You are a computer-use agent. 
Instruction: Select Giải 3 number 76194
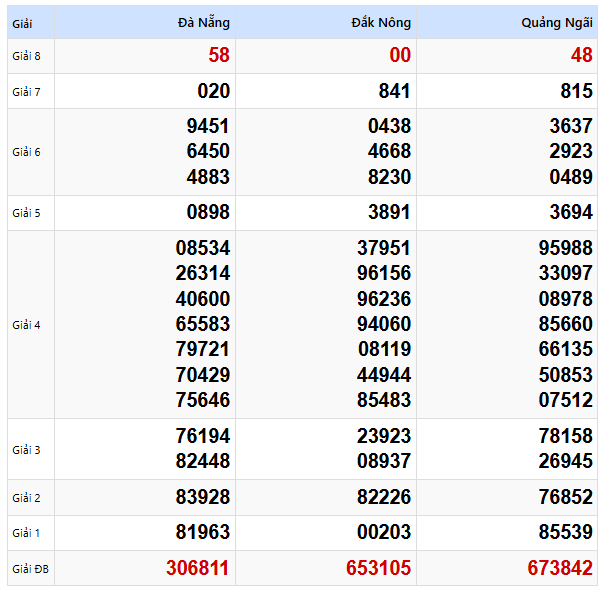[x=203, y=436]
